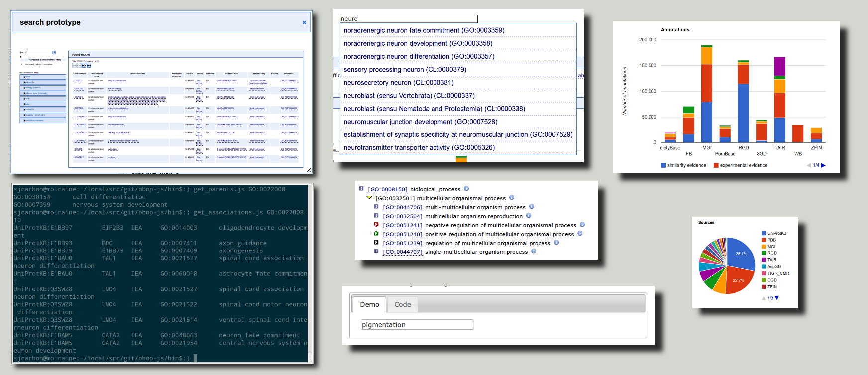Choose neuromuscular junction development suggestion

pyautogui.click(x=421, y=122)
